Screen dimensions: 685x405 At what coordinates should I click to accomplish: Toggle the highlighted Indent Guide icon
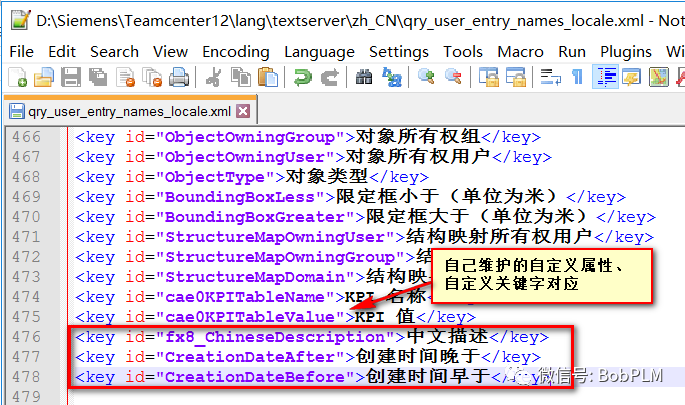[x=605, y=77]
